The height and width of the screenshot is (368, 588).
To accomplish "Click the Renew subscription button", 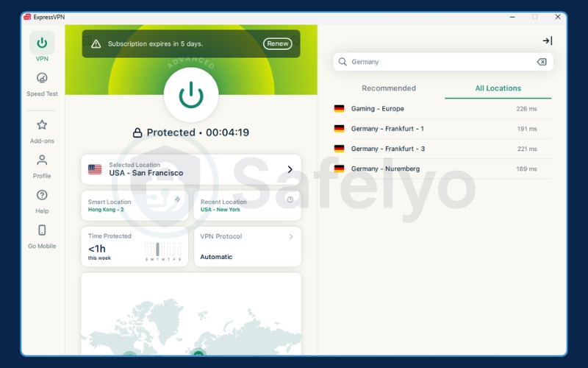I will coord(277,43).
